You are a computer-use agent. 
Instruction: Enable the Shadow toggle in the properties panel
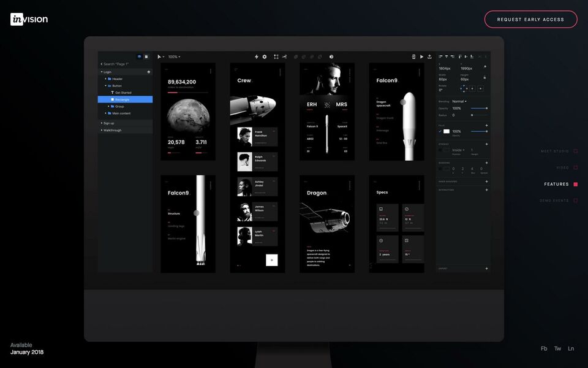[440, 170]
